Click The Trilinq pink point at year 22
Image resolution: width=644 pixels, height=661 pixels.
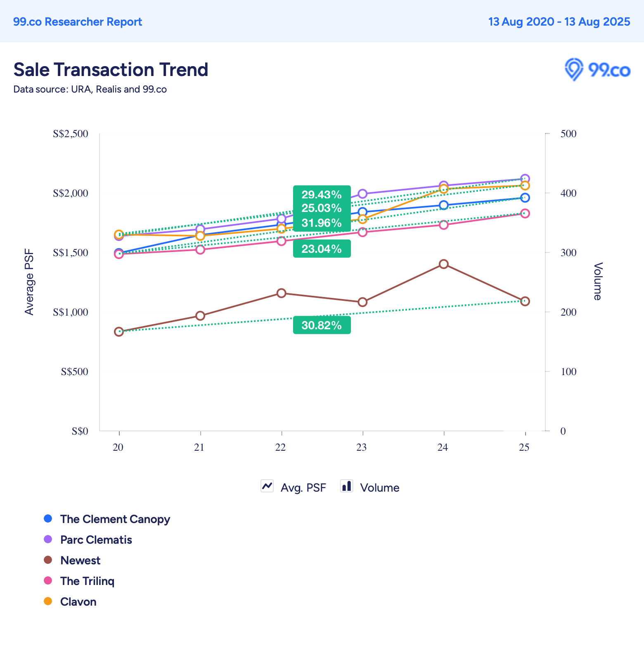(281, 241)
